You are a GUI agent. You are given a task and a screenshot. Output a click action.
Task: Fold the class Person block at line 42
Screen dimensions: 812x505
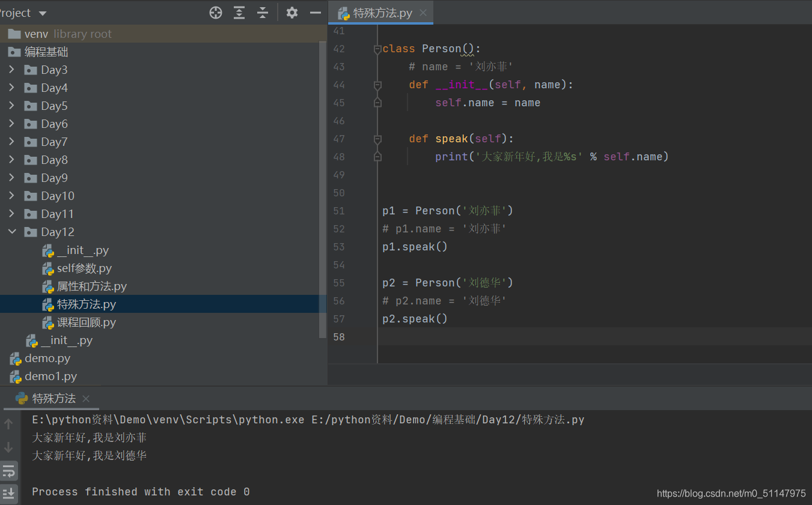377,49
